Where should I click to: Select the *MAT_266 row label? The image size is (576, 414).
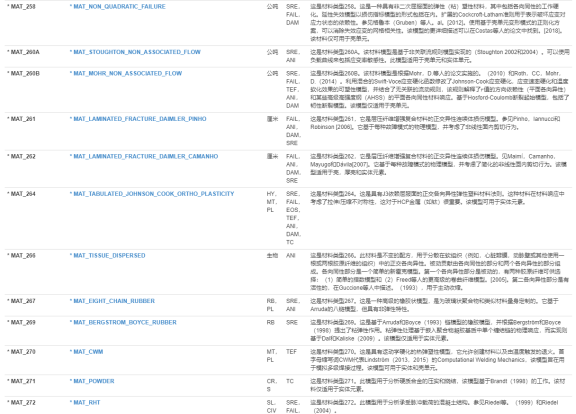pyautogui.click(x=21, y=256)
